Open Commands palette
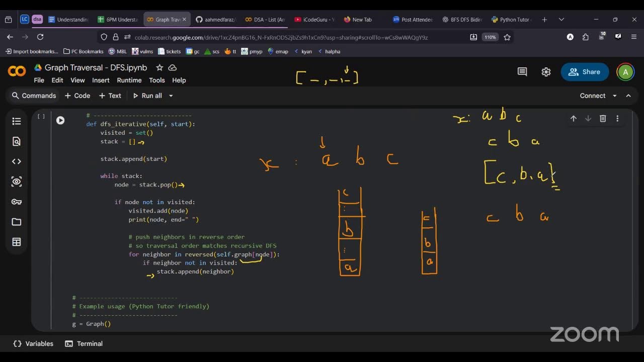This screenshot has width=644, height=362. (x=34, y=96)
